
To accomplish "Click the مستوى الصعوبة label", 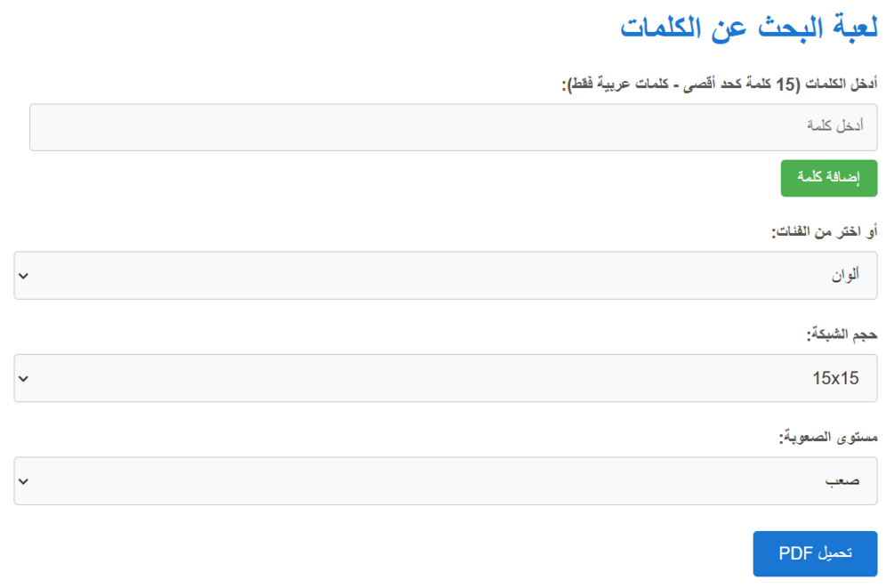I will click(x=828, y=438).
